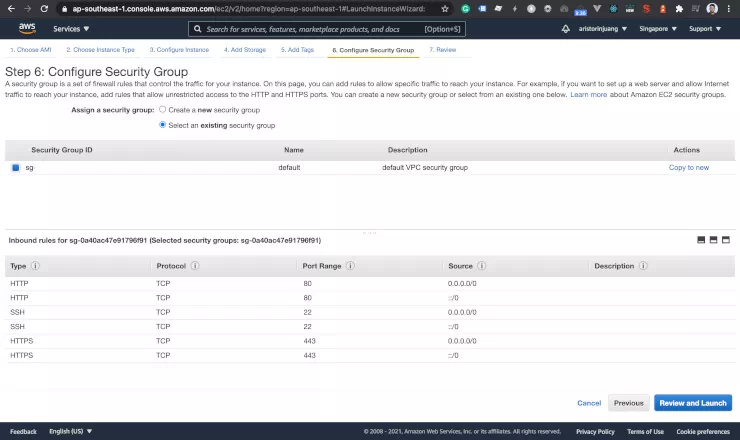Go to step 1 Choose AMI
Image resolution: width=740 pixels, height=440 pixels.
[x=31, y=50]
